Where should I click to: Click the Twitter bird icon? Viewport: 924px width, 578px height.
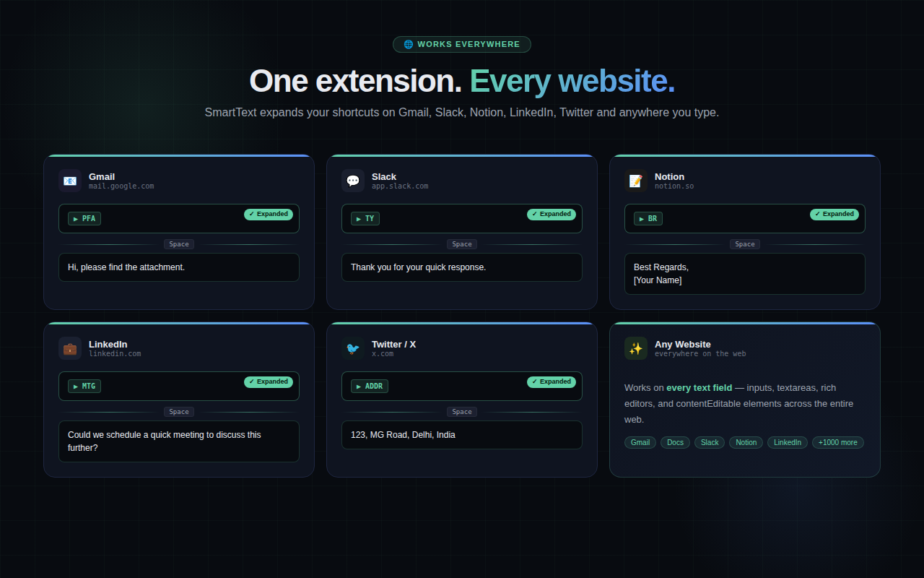click(353, 348)
